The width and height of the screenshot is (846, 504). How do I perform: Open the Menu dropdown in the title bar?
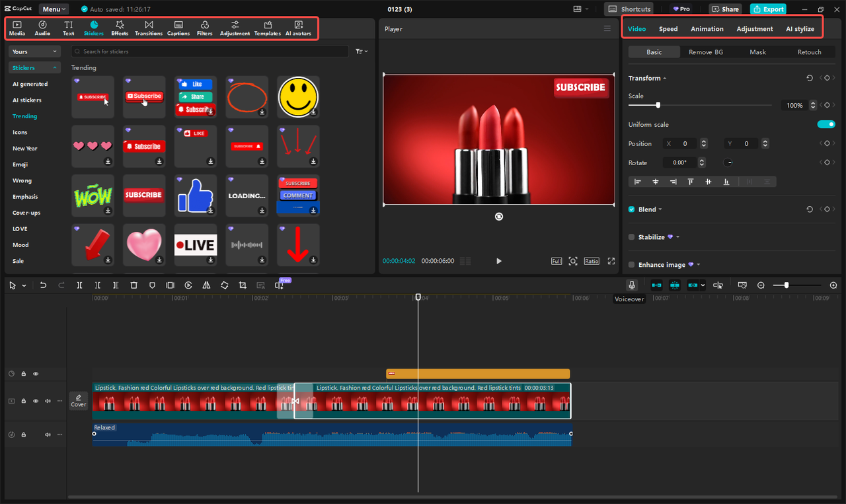click(53, 9)
